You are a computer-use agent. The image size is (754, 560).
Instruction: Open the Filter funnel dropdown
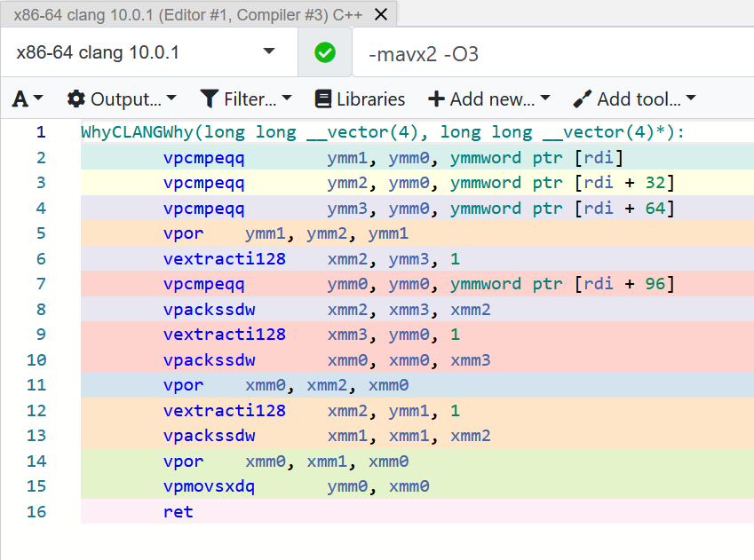pos(246,99)
